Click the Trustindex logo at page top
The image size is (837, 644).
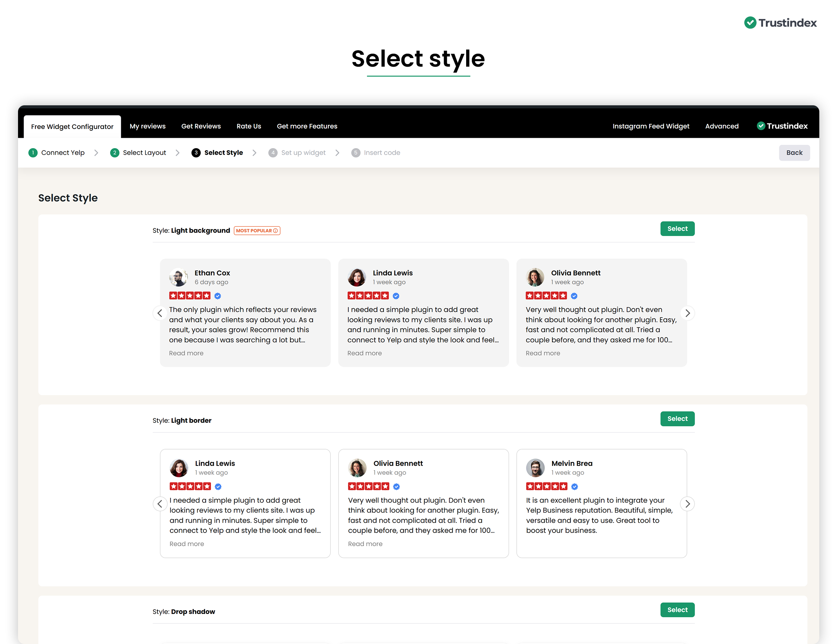[x=780, y=23]
